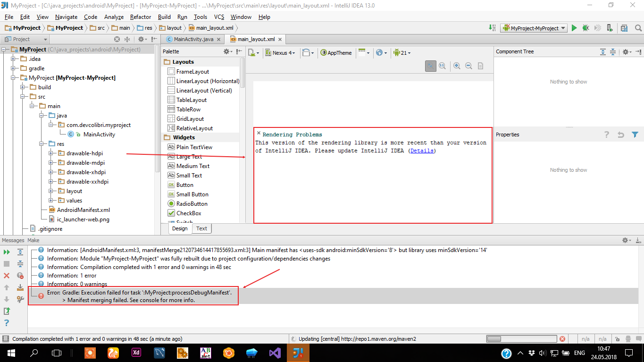This screenshot has height=362, width=644.
Task: Open the Refactor menu
Action: coord(141,17)
